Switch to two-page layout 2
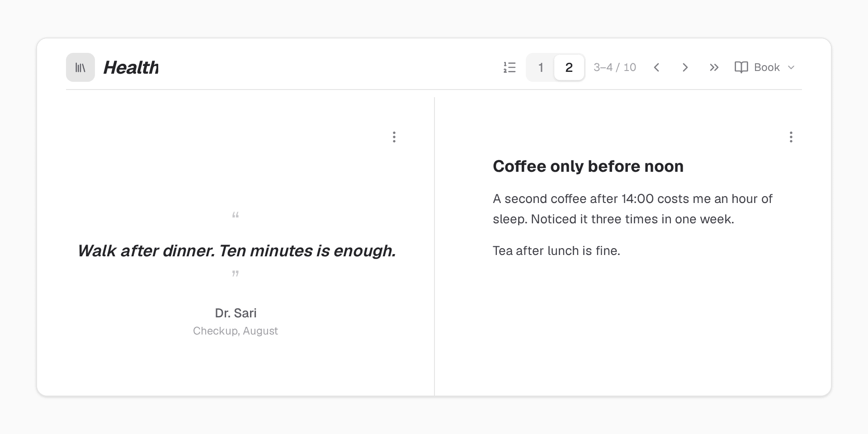The image size is (868, 434). tap(569, 67)
